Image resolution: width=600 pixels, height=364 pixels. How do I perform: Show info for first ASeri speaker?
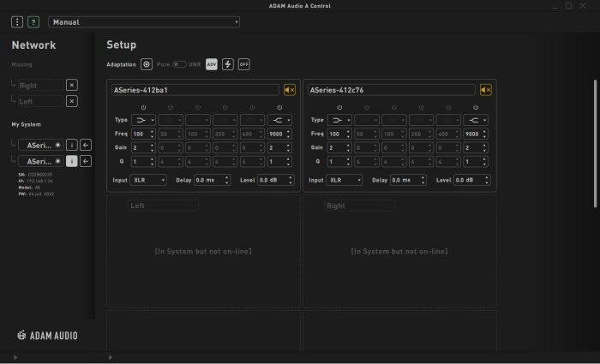tap(71, 145)
